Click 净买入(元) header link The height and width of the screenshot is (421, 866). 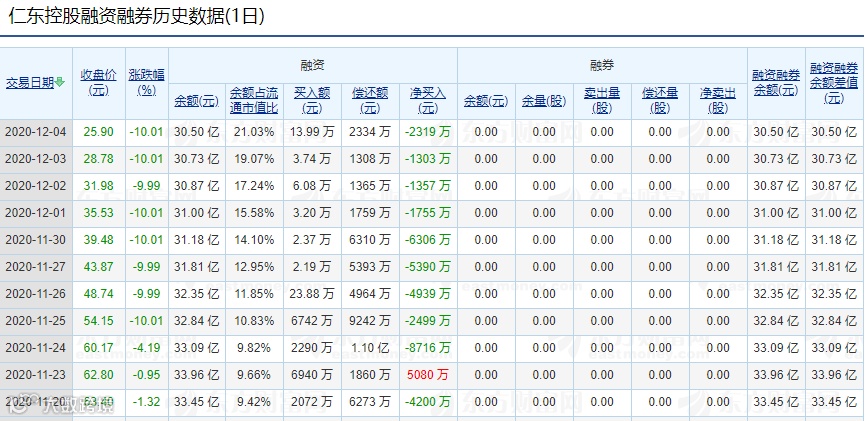[428, 101]
